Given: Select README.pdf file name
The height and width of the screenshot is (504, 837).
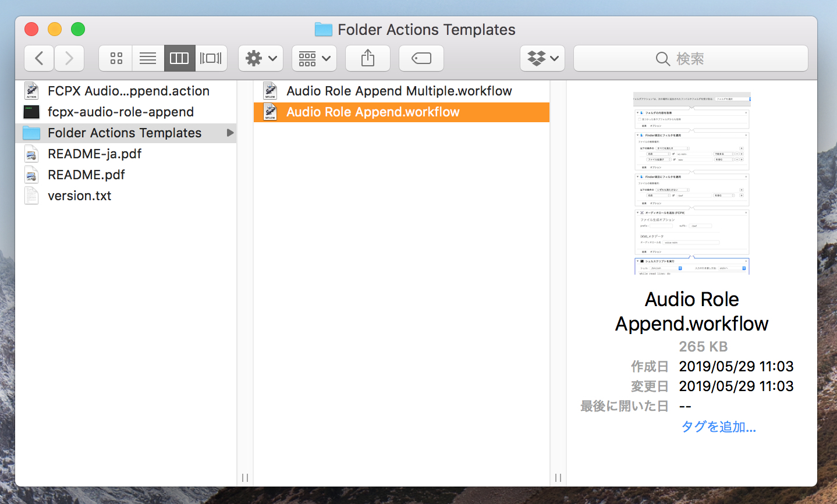Looking at the screenshot, I should tap(86, 175).
